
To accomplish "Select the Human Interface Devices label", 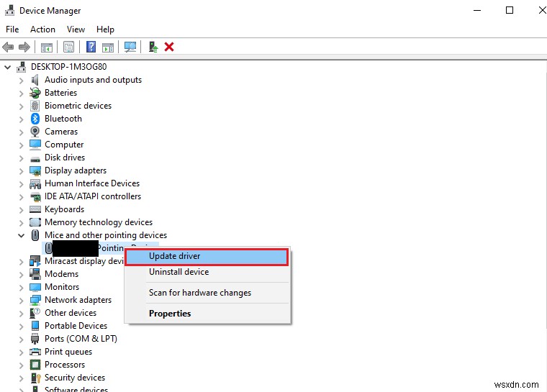I will [x=92, y=183].
